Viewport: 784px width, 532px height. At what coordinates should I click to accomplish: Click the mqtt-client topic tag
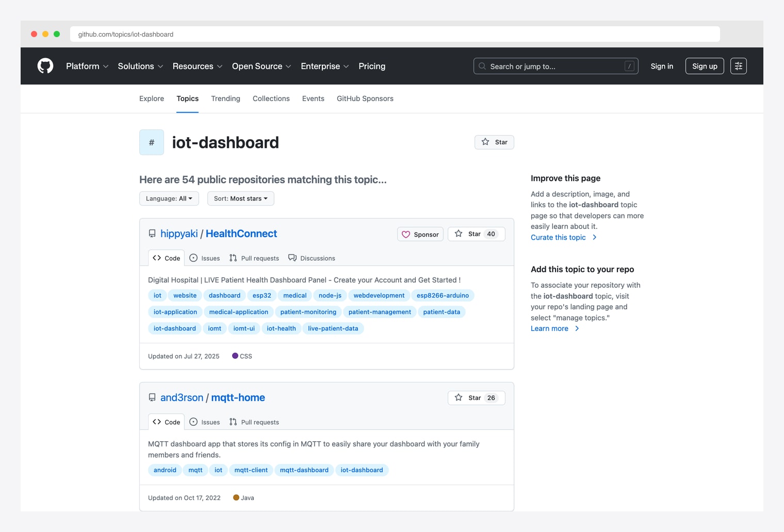[251, 470]
